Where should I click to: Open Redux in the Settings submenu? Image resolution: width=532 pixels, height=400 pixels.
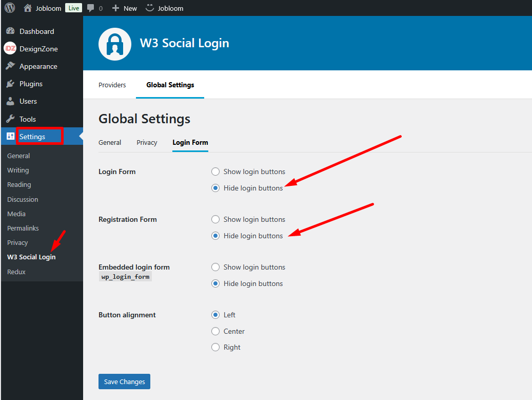[x=16, y=272]
